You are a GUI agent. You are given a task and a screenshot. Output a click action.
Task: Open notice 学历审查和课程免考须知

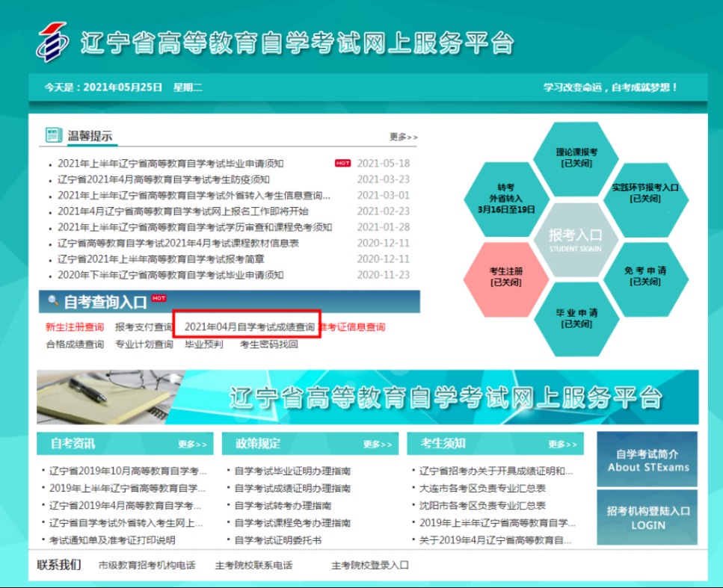(194, 227)
